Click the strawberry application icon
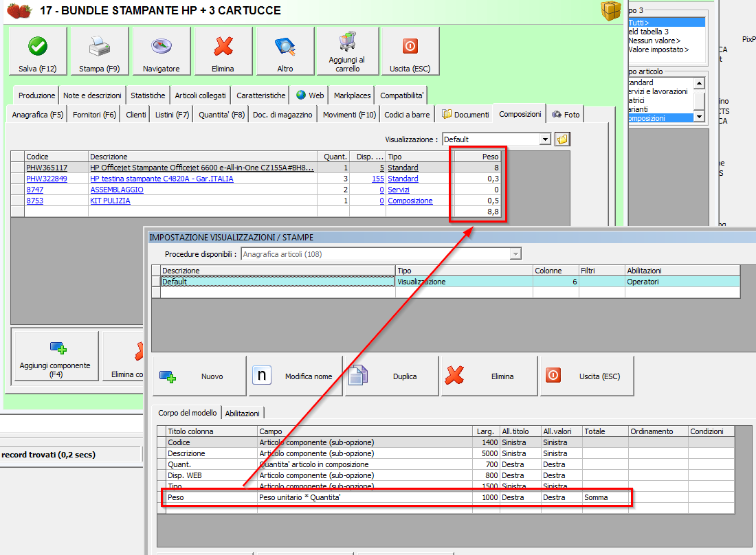 19,10
